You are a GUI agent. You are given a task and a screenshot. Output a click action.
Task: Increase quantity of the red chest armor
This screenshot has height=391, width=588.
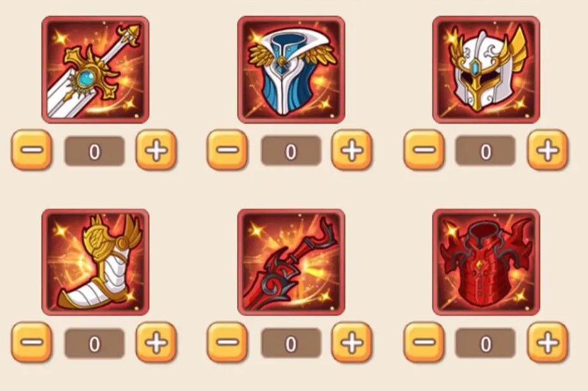click(547, 342)
